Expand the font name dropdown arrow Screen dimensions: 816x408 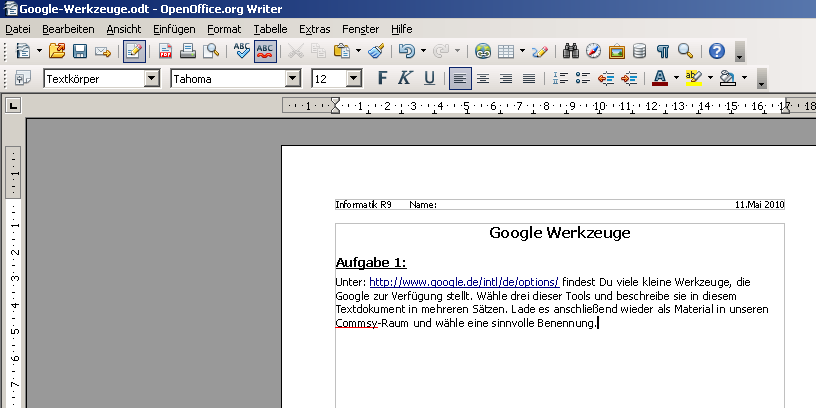click(293, 79)
